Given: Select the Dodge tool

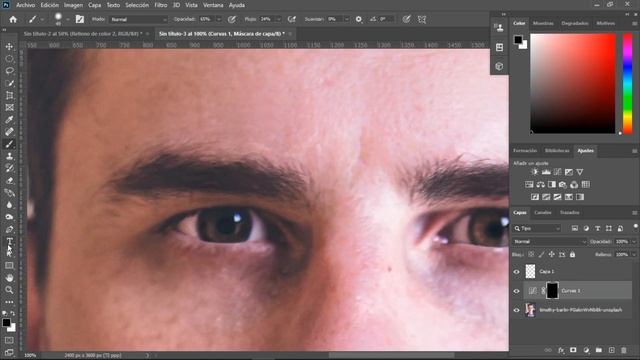Looking at the screenshot, I should 9,217.
